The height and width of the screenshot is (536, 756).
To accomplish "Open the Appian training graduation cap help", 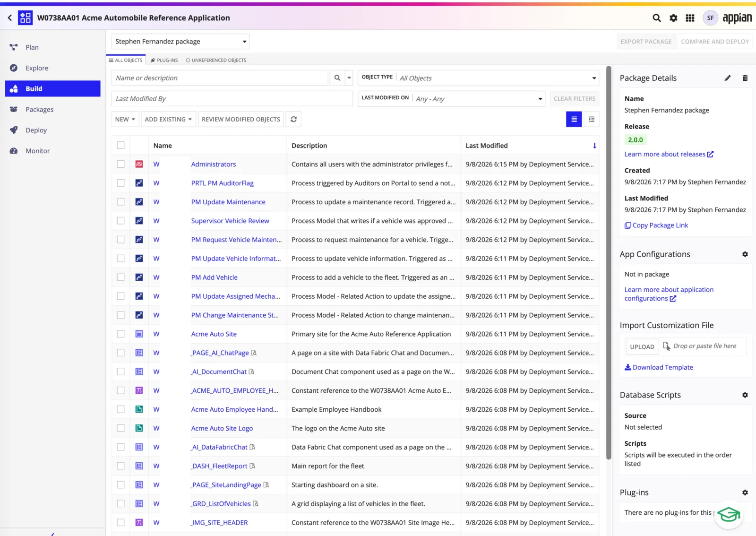I will [729, 514].
